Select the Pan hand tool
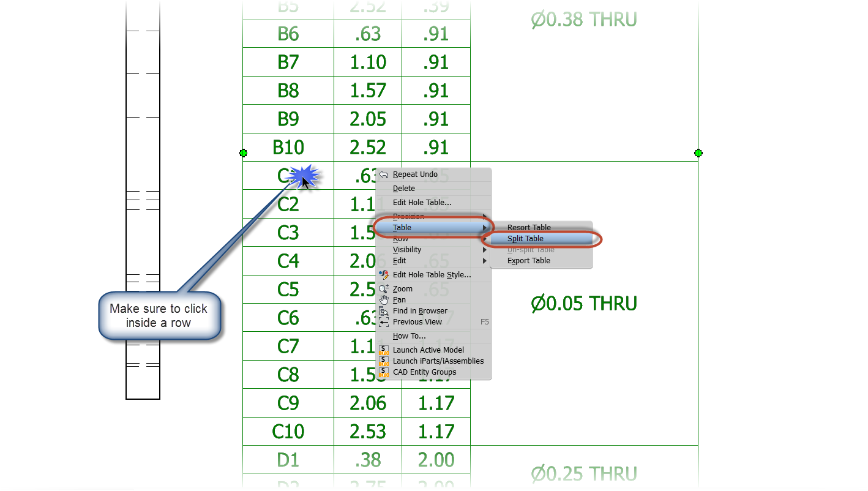 tap(384, 299)
